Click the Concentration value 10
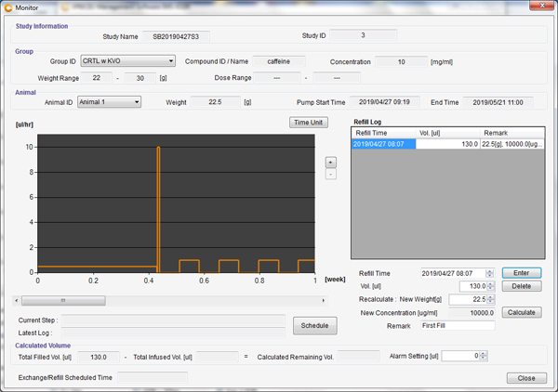This screenshot has width=558, height=392. [x=401, y=62]
